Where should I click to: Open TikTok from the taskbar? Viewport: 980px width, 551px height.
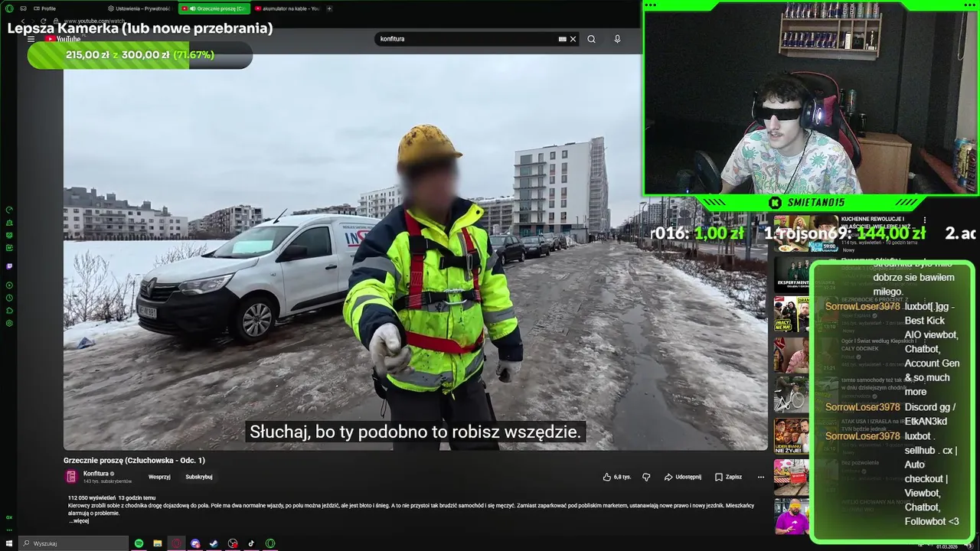pyautogui.click(x=251, y=543)
